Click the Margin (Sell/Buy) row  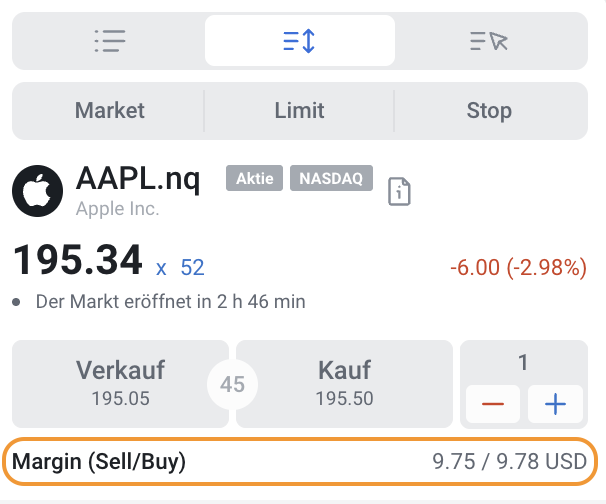(x=300, y=461)
